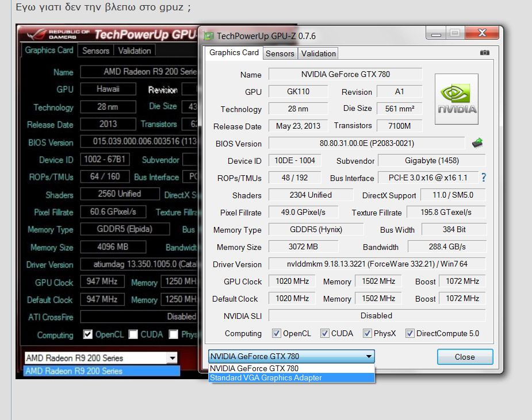Viewport: 532px width, 420px height.
Task: Click the May 23, 2013 release date value
Action: click(298, 126)
